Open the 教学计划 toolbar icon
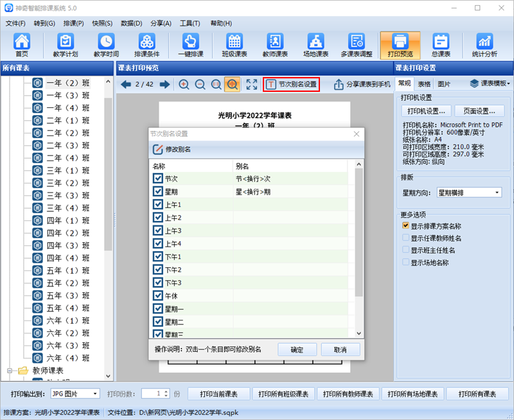Screen dimensions: 514x420 point(66,45)
